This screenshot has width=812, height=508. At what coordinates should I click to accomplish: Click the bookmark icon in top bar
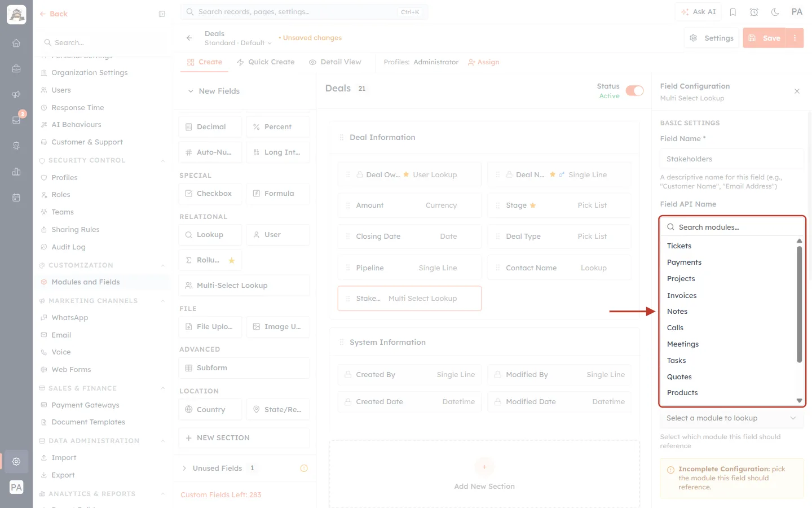[x=733, y=12]
